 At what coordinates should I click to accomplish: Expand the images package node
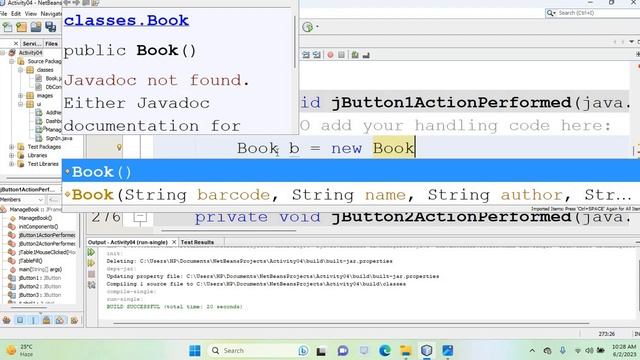20,96
